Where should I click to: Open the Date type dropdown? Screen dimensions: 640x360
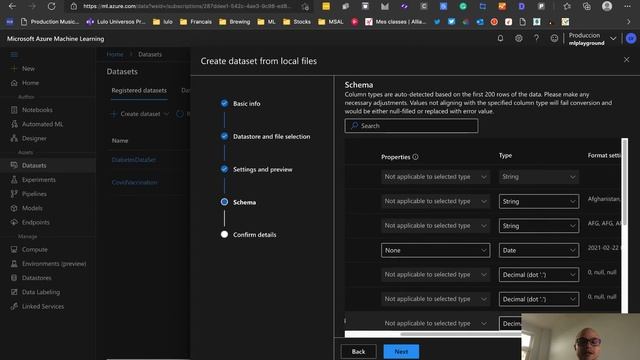coord(539,250)
